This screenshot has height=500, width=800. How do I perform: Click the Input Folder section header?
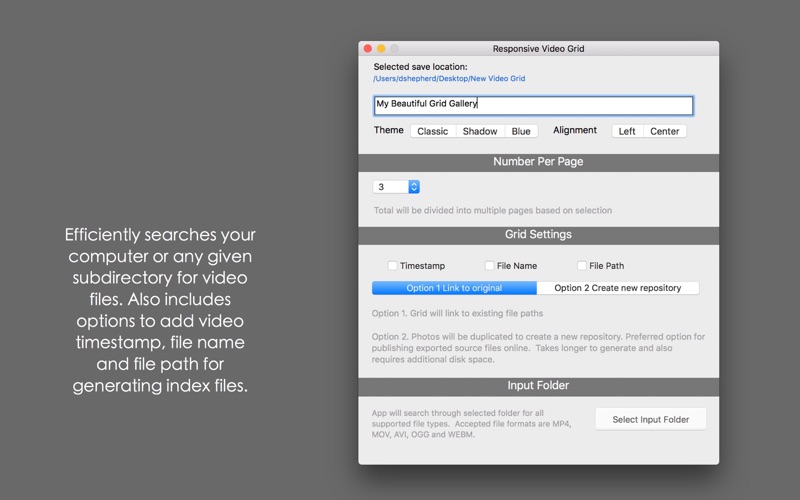[x=538, y=386]
